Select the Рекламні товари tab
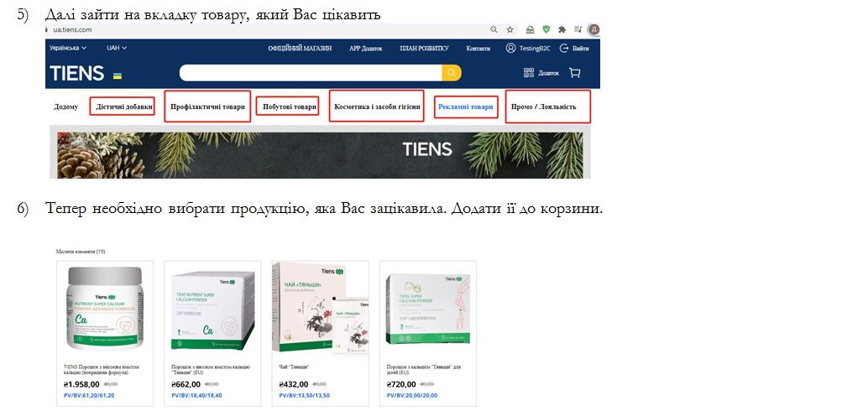Viewport: 868px width, 416px height. point(466,107)
